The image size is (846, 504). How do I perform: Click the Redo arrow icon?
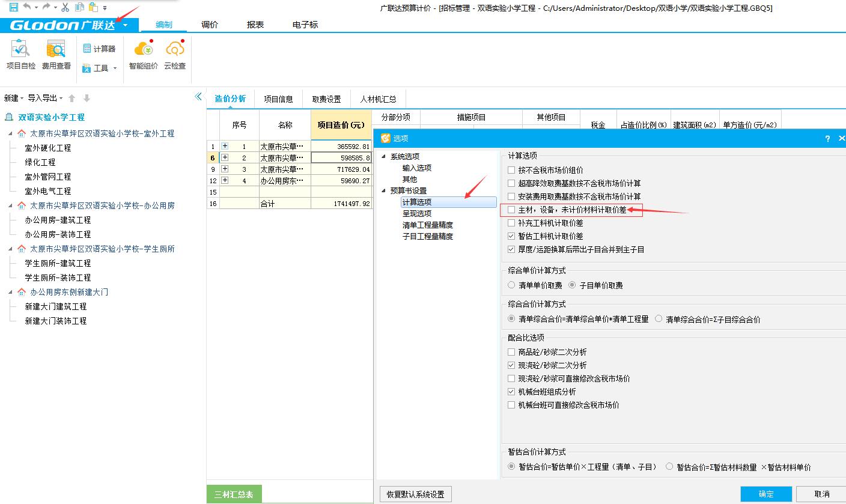tap(47, 7)
